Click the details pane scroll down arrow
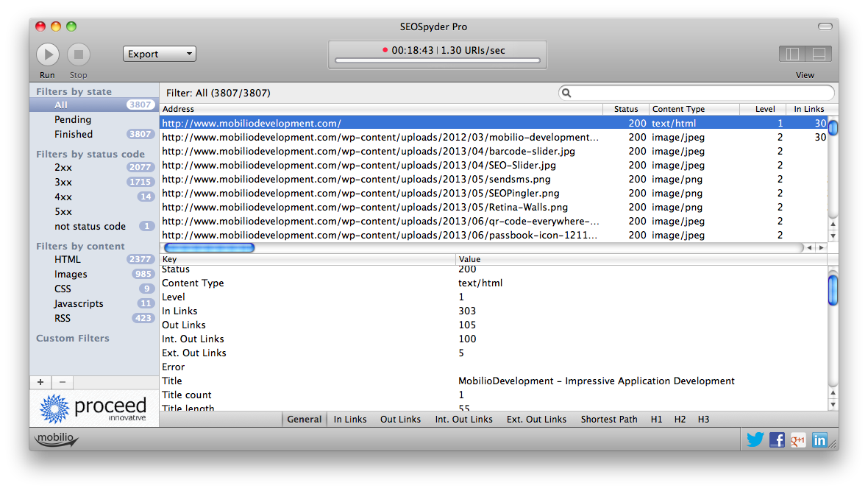 click(833, 405)
